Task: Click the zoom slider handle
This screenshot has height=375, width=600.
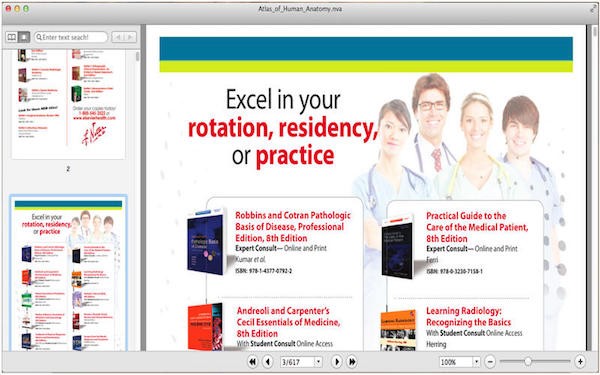Action: (x=528, y=361)
